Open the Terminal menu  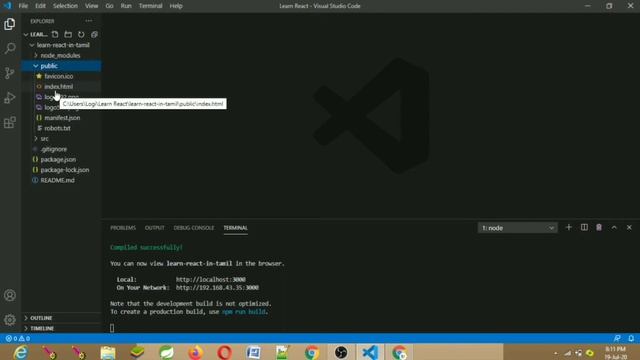click(x=151, y=6)
